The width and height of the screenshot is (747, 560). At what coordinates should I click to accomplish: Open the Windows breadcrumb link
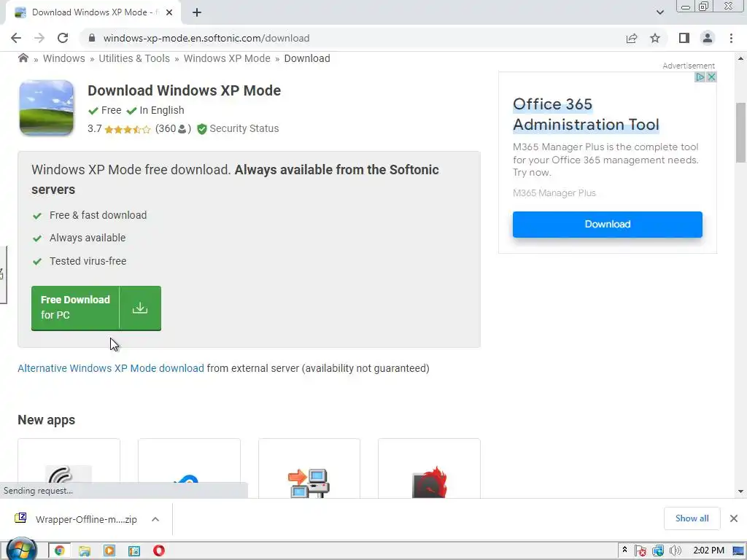click(x=64, y=58)
